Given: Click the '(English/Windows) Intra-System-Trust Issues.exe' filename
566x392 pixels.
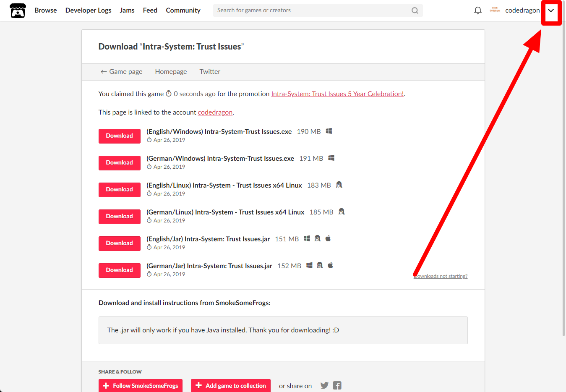Looking at the screenshot, I should (219, 132).
